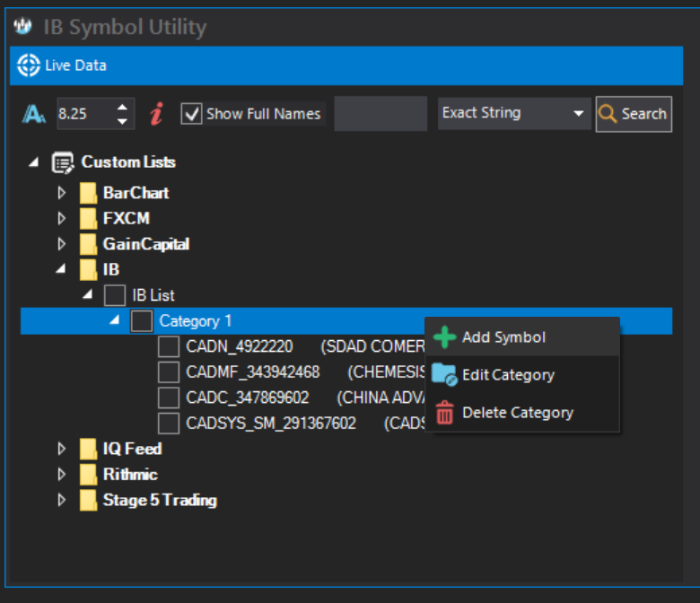Select the 'CADMF_343942468' symbol text
Screen dimensions: 700x603
pos(253,371)
